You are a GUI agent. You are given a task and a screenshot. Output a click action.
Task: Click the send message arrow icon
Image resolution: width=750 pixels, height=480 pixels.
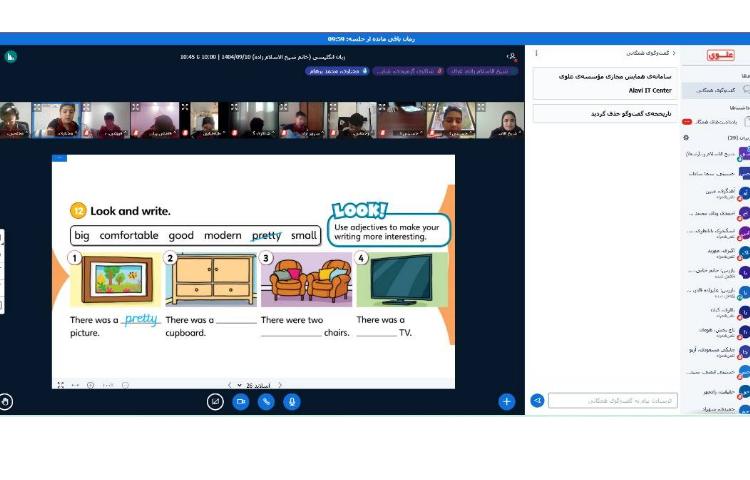(x=537, y=400)
